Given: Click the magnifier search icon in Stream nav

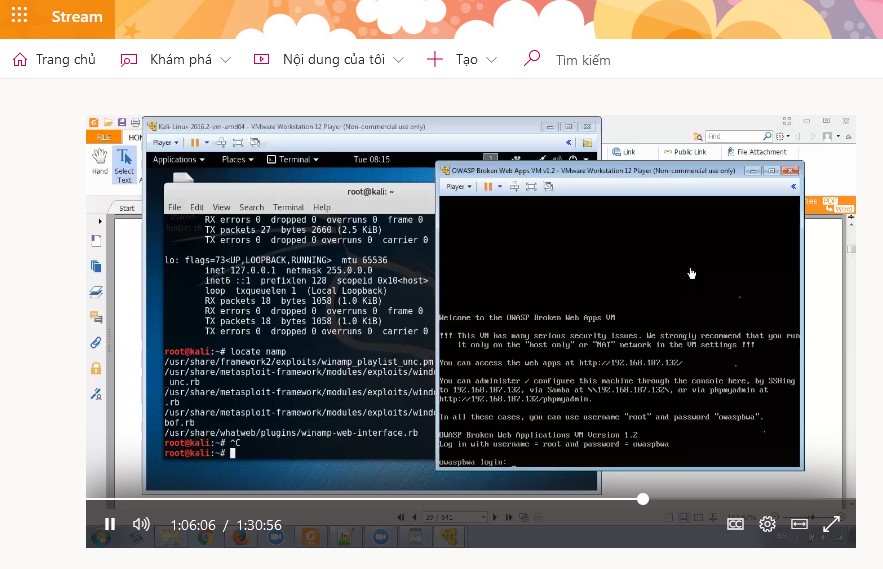Looking at the screenshot, I should (x=532, y=59).
